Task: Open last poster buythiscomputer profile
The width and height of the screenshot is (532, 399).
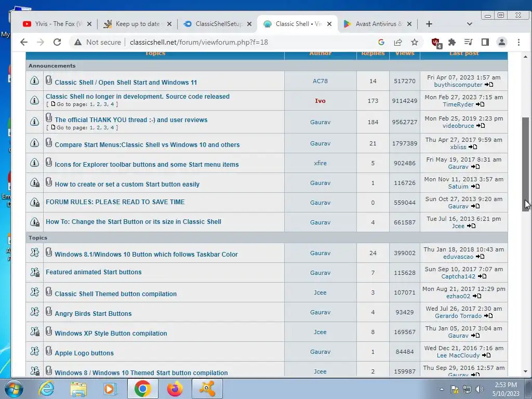Action: pyautogui.click(x=458, y=85)
